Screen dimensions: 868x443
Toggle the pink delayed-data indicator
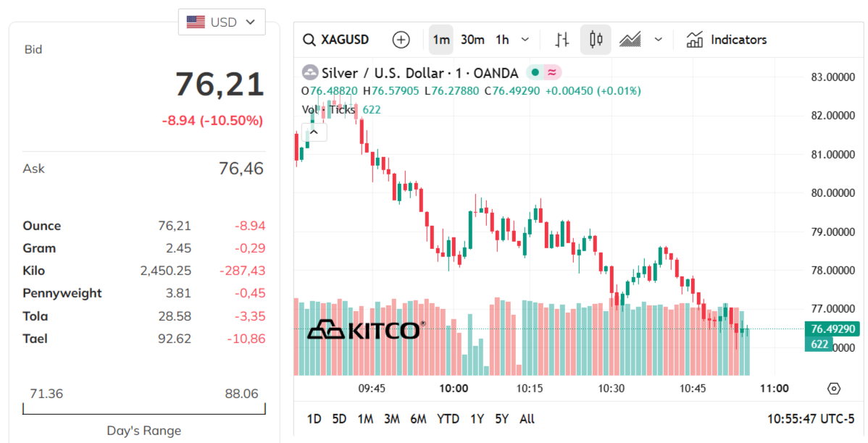click(551, 72)
